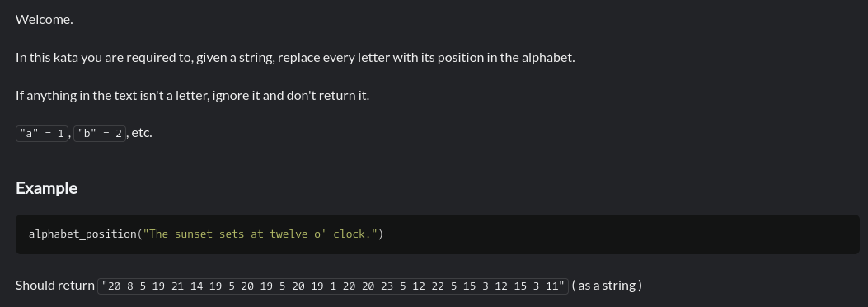The image size is (868, 307).
Task: Click the "Welcome." text line
Action: pyautogui.click(x=45, y=20)
